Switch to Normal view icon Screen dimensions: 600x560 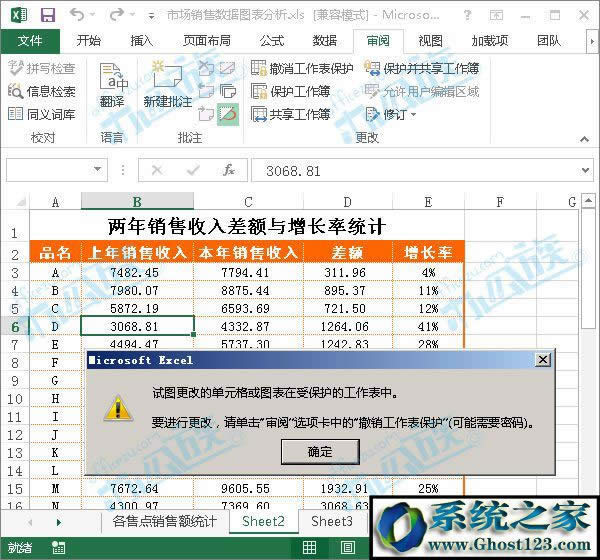(x=309, y=547)
